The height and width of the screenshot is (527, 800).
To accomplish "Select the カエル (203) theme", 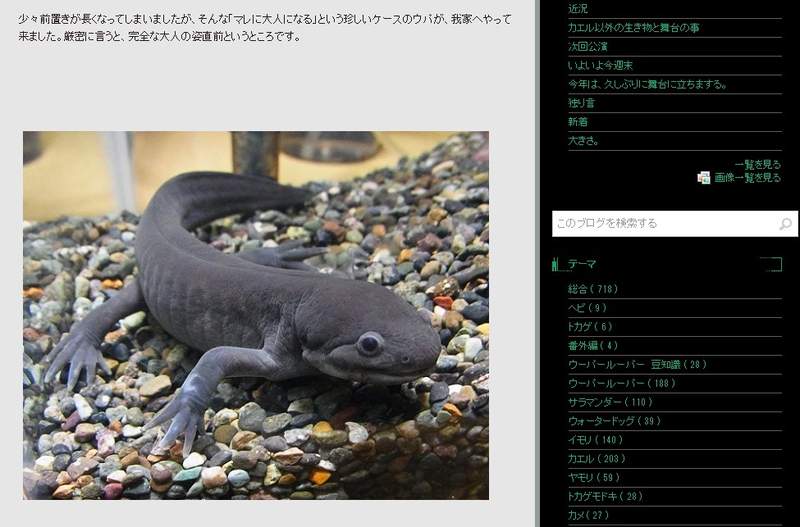I will pos(596,459).
